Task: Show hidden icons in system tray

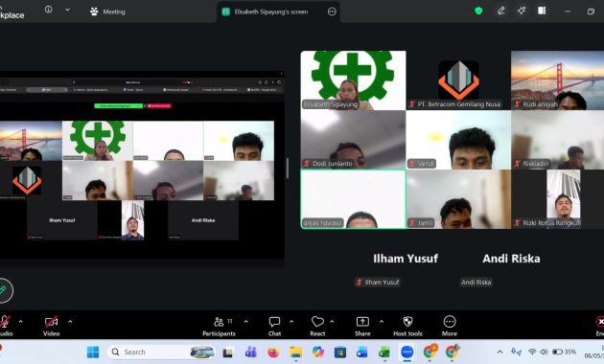Action: [499, 352]
